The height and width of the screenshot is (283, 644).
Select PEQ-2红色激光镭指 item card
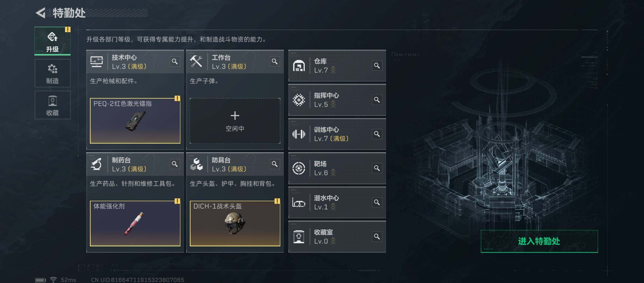click(135, 121)
